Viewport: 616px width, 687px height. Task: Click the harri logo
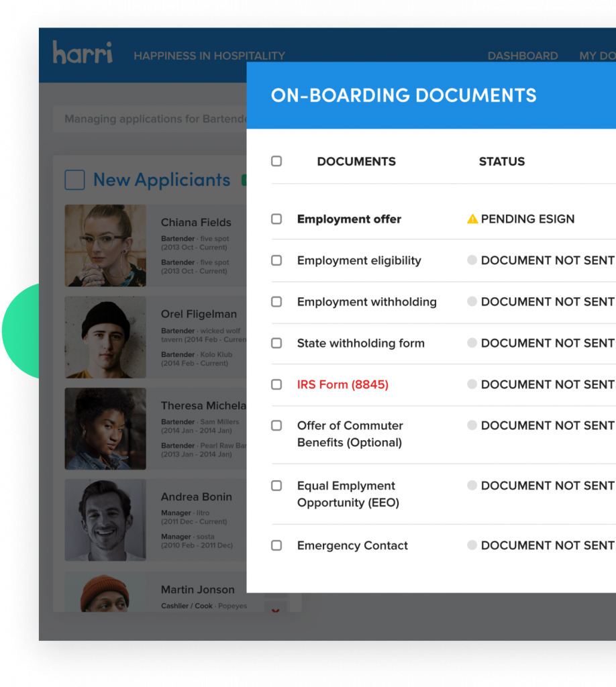point(83,53)
